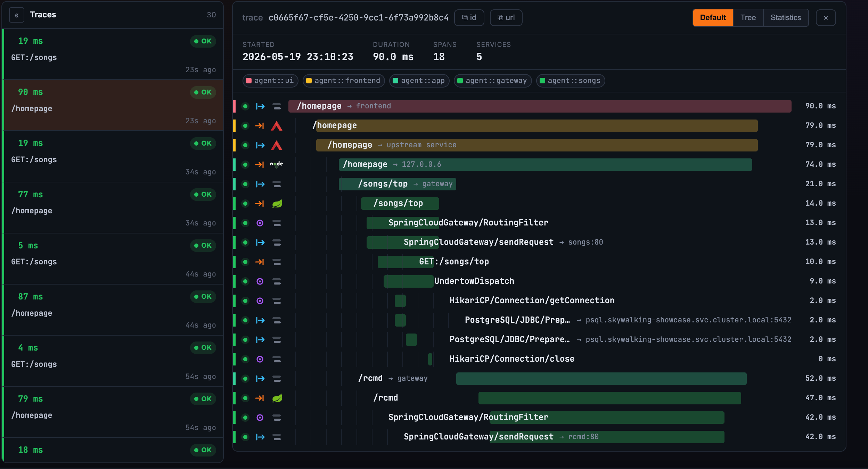
Task: Select the SpringCloudGateway/sendRequest → songs:80 span
Action: click(539, 242)
